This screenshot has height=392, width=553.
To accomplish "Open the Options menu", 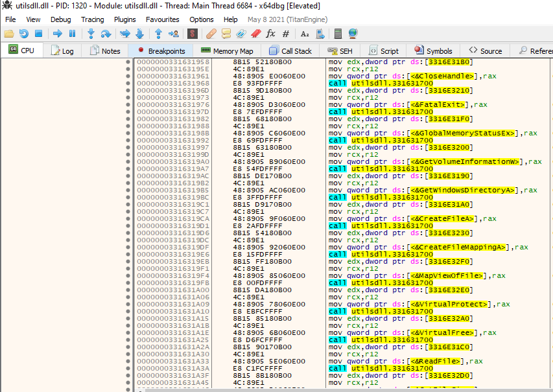I will click(x=202, y=19).
